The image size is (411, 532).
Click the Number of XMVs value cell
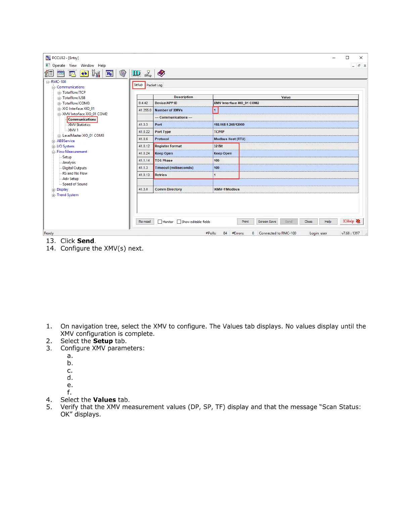[285, 110]
